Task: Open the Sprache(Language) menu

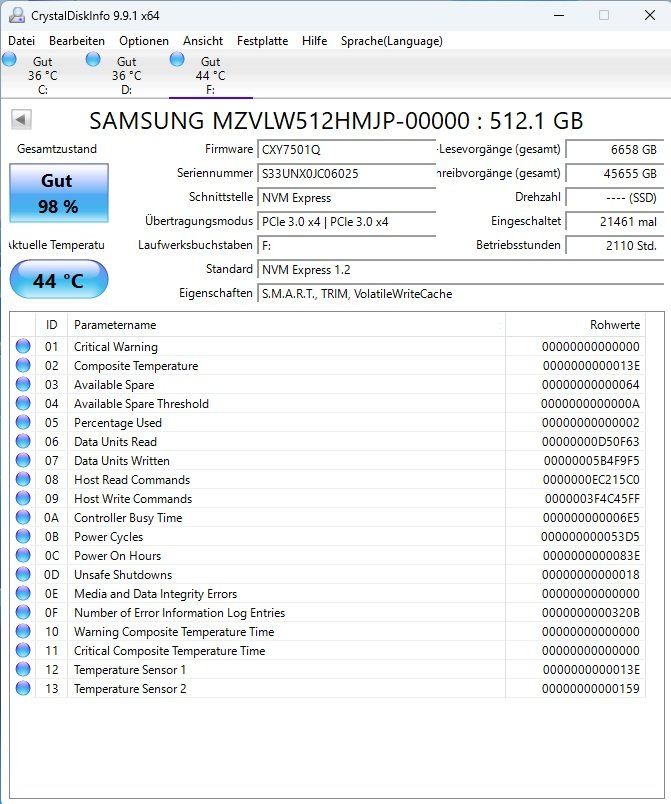Action: pyautogui.click(x=392, y=41)
